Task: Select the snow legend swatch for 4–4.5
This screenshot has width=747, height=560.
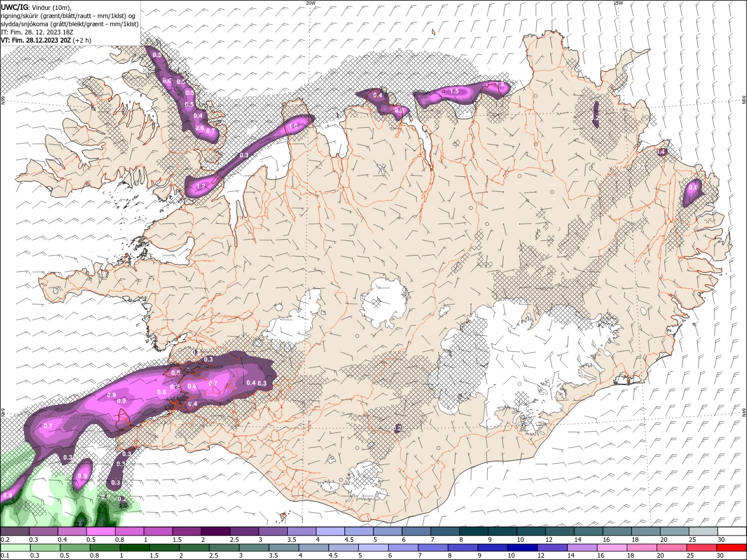Action: (x=330, y=531)
